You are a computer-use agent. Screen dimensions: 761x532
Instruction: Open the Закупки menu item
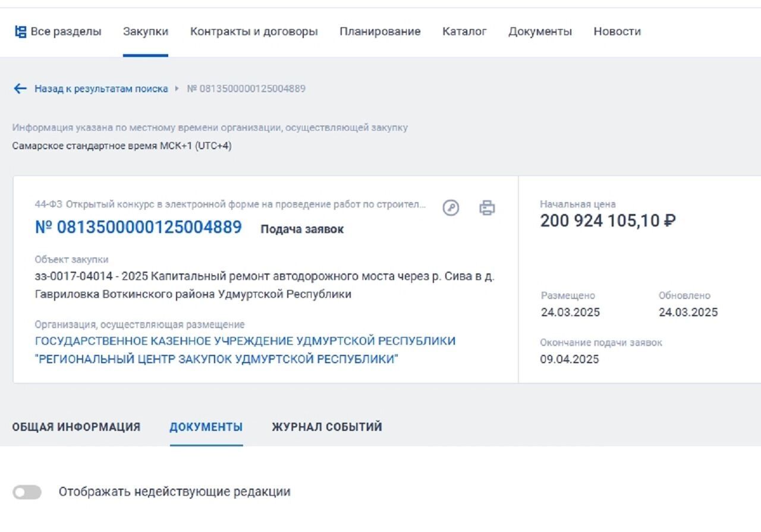(146, 32)
